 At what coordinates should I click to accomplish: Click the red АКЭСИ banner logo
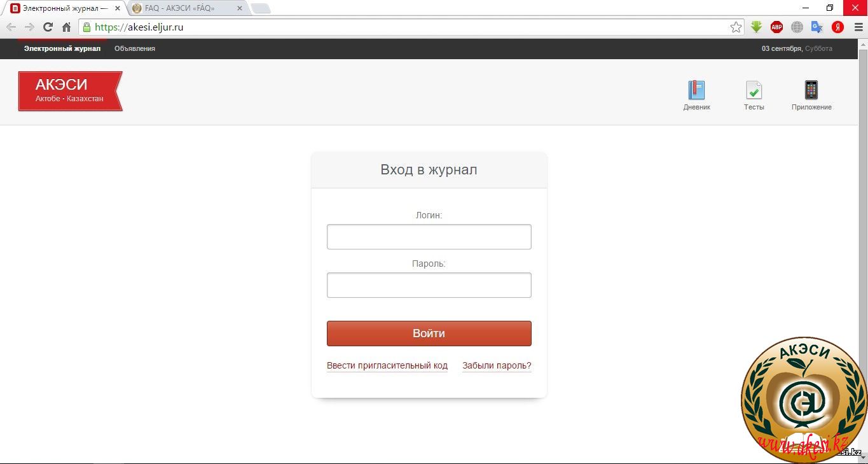point(69,91)
